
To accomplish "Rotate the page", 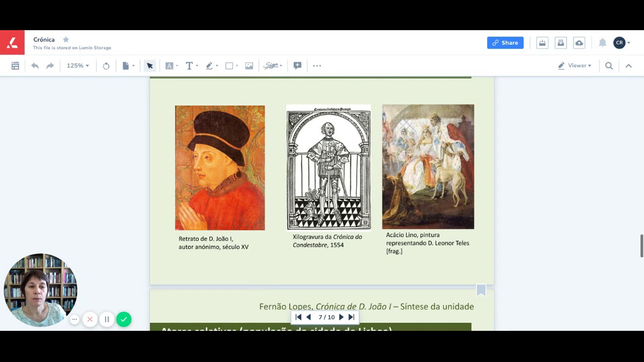I will point(106,66).
